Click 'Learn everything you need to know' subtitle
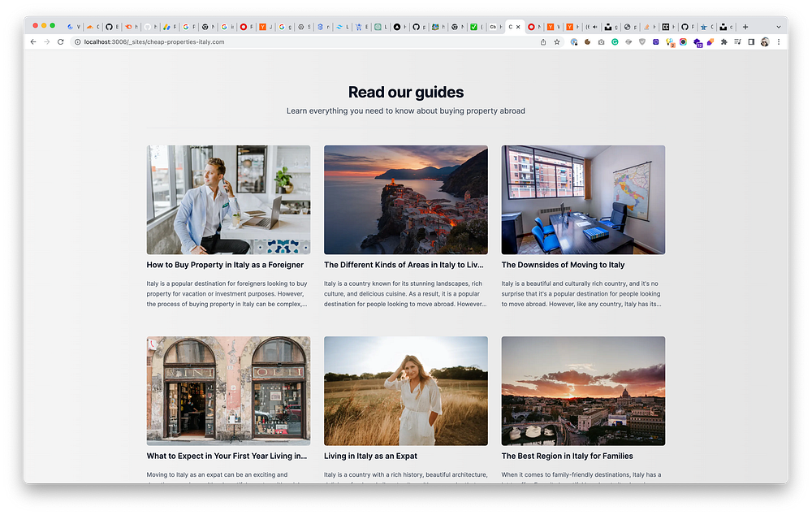 point(406,110)
